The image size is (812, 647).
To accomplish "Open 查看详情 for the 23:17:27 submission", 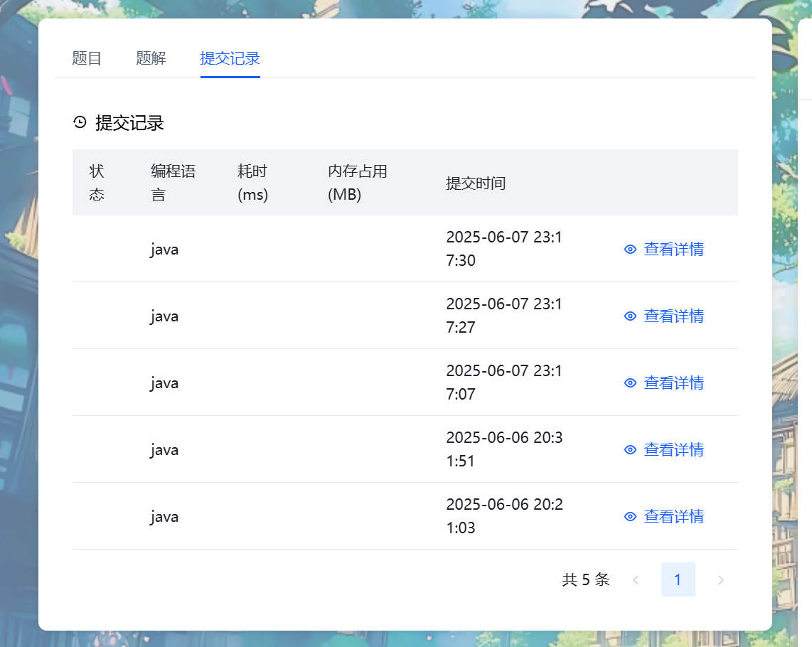I will point(673,316).
